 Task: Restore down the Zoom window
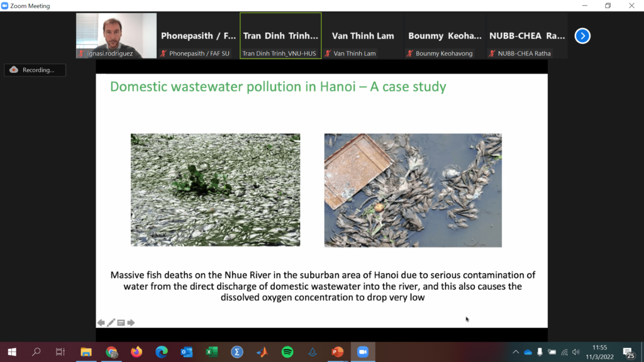point(608,6)
